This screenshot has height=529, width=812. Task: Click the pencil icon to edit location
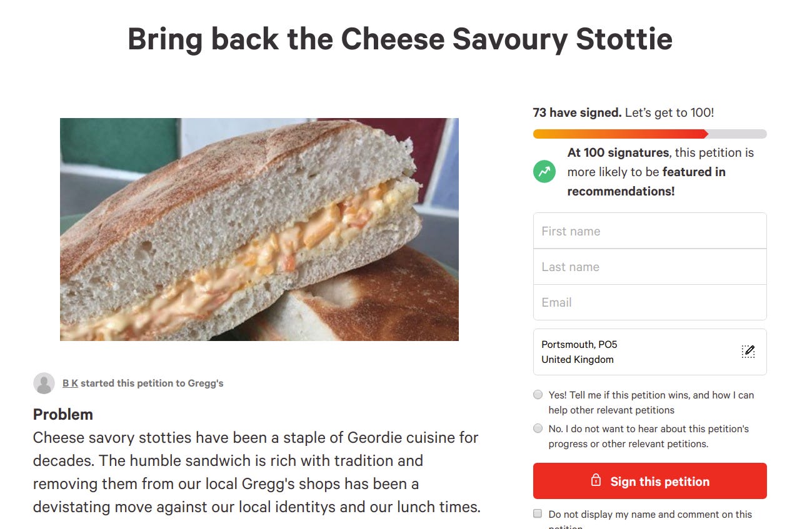748,351
